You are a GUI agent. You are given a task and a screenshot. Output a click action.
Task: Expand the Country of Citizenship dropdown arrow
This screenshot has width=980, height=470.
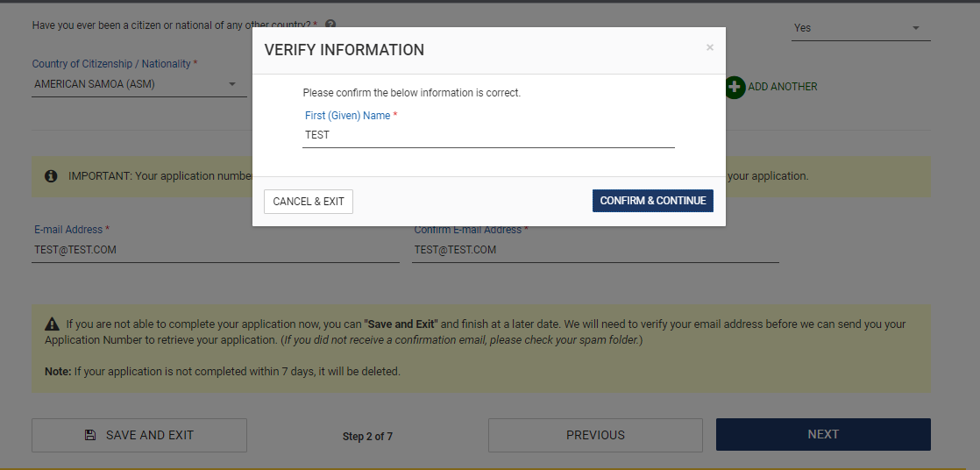tap(232, 84)
